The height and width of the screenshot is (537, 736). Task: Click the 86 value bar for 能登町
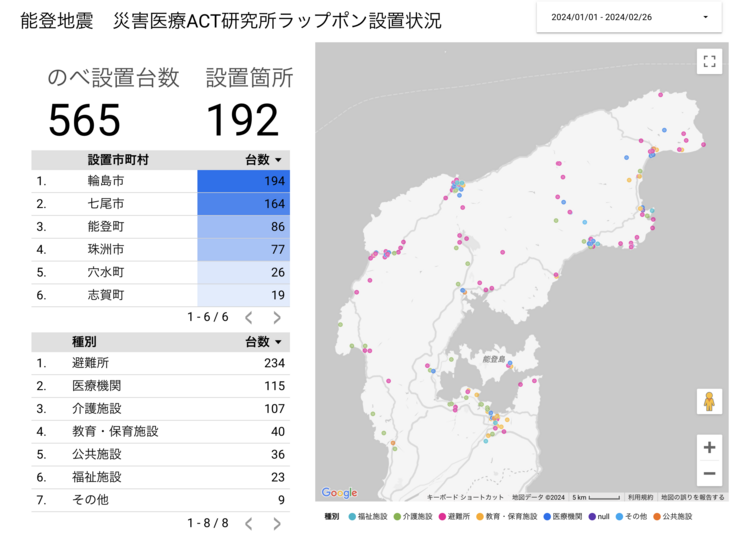click(244, 227)
